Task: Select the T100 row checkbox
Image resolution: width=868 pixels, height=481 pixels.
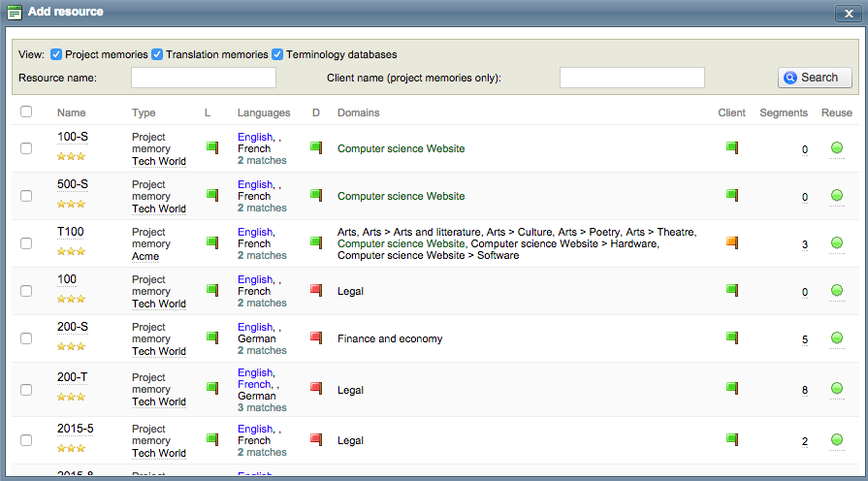Action: [26, 243]
